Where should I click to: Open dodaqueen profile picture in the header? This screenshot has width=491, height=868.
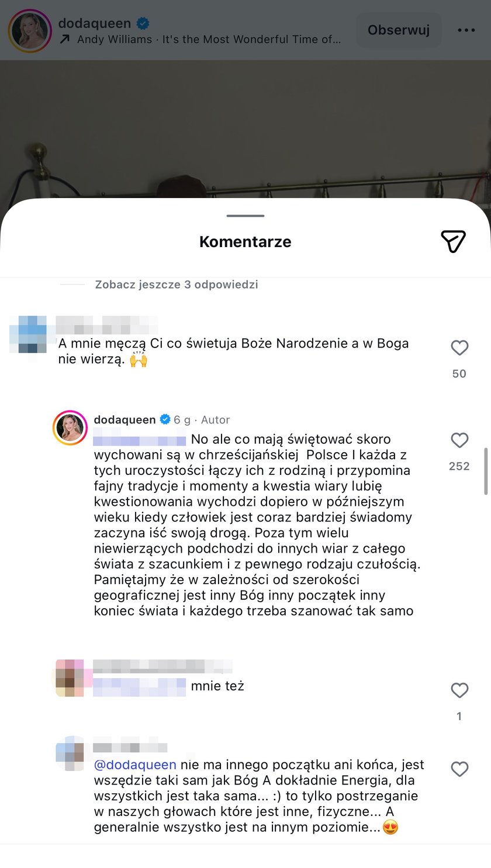30,31
